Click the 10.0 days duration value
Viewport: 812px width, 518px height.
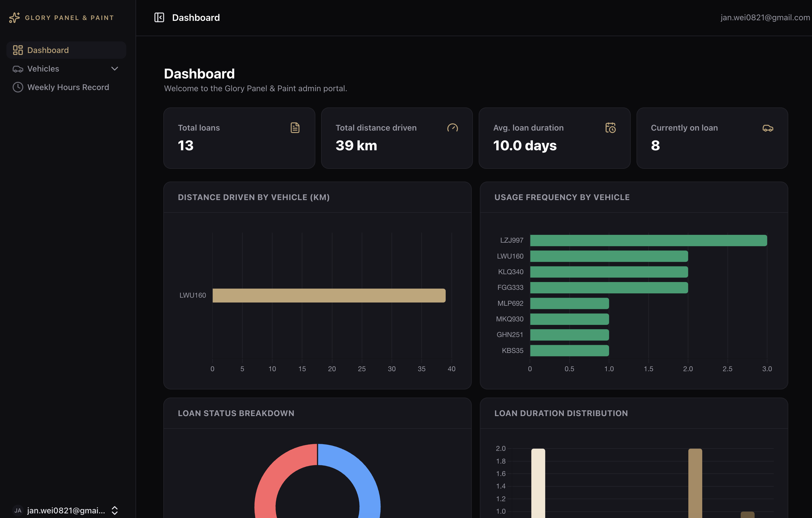525,146
